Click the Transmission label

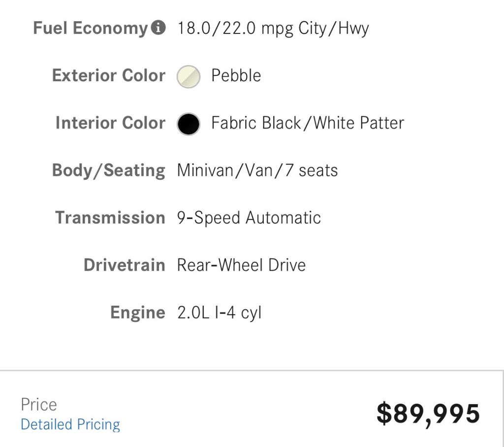click(x=110, y=218)
